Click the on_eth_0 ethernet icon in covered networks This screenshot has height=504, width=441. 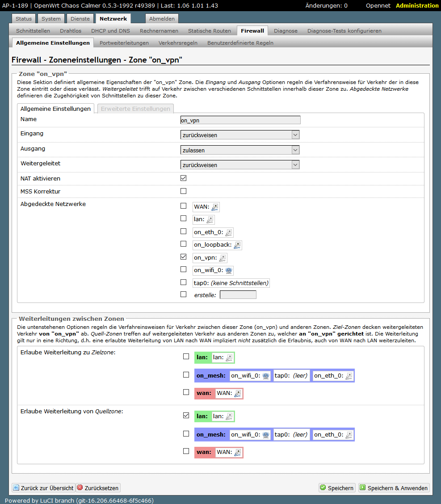coord(229,232)
